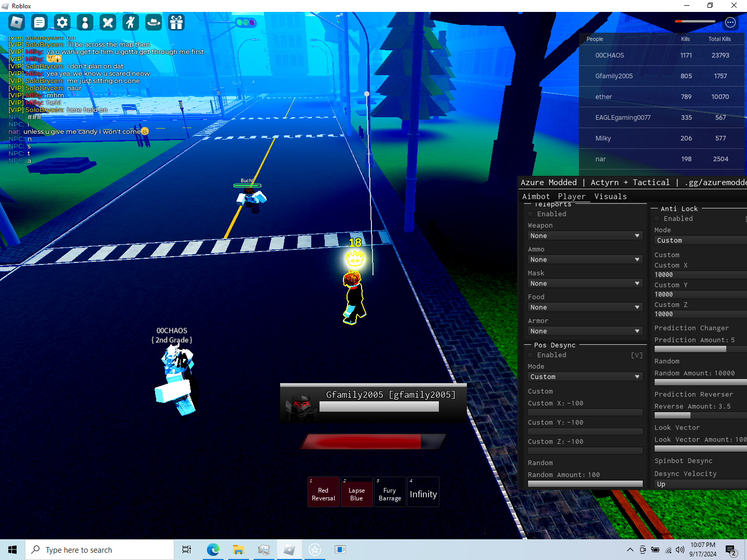Viewport: 747px width, 560px height.
Task: Adjust the Prediction Amount slider
Action: [700, 349]
